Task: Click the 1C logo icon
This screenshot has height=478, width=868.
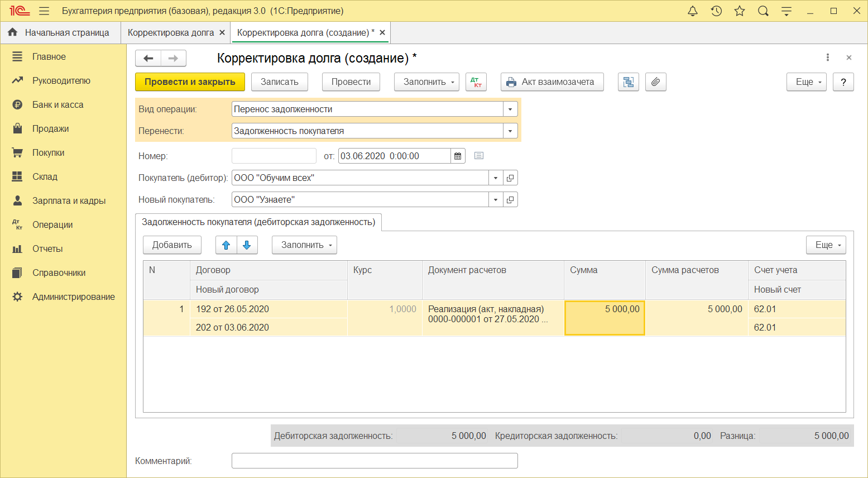Action: pyautogui.click(x=19, y=11)
